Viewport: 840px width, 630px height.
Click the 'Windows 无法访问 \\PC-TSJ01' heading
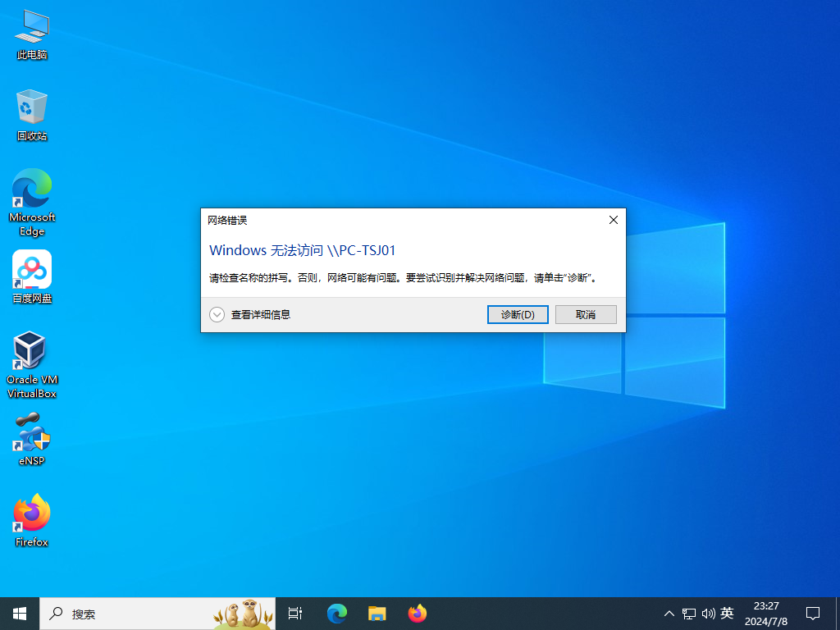click(x=302, y=250)
